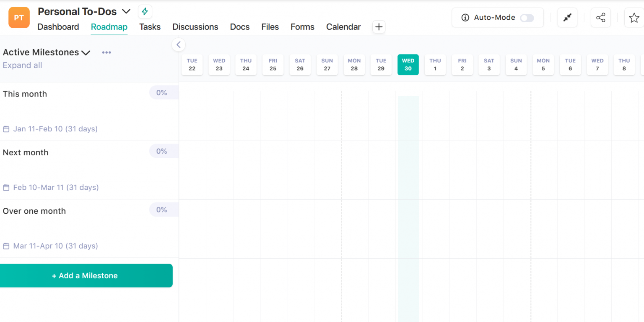This screenshot has height=322, width=644.
Task: Select the highlighted WED 30 date cell
Action: coord(408,64)
